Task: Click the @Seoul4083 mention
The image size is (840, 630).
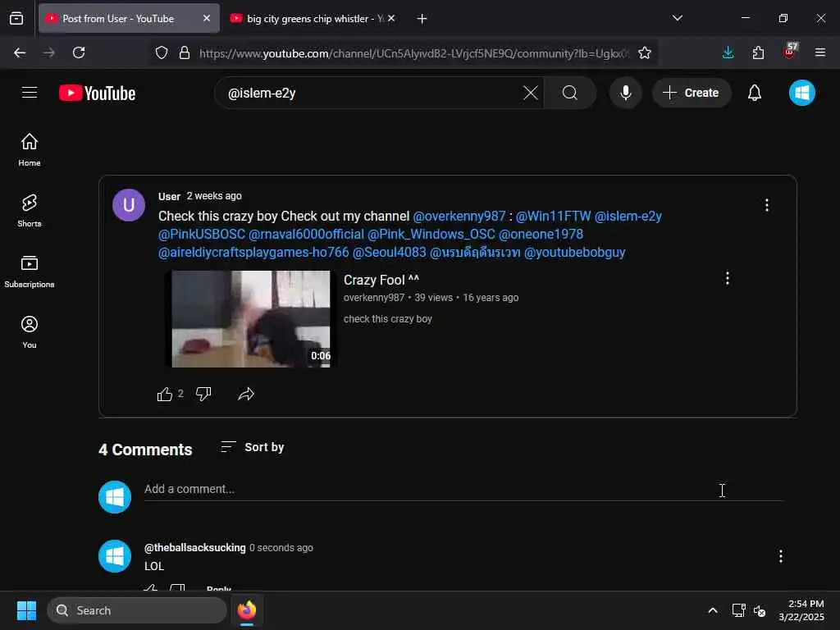Action: pos(389,252)
